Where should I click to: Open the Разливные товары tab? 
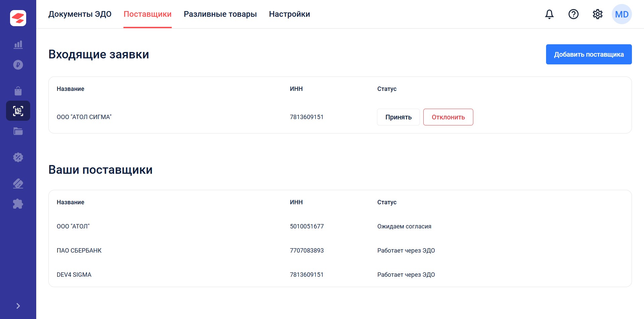[x=220, y=14]
